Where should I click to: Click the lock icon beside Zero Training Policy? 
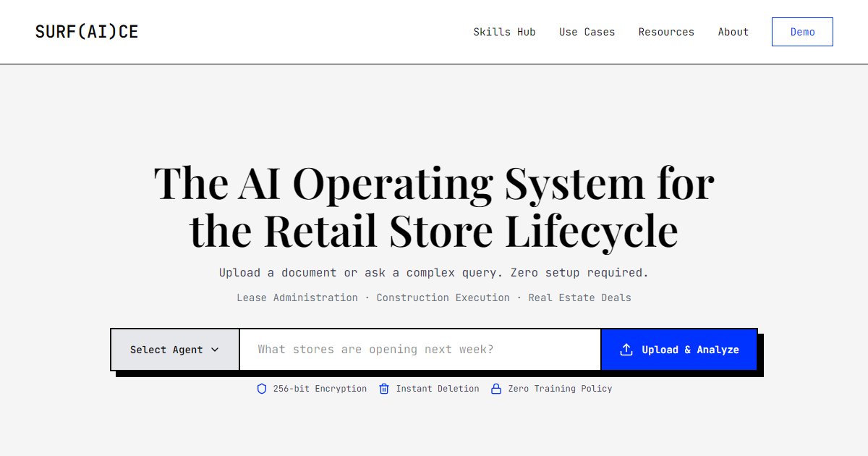point(496,389)
